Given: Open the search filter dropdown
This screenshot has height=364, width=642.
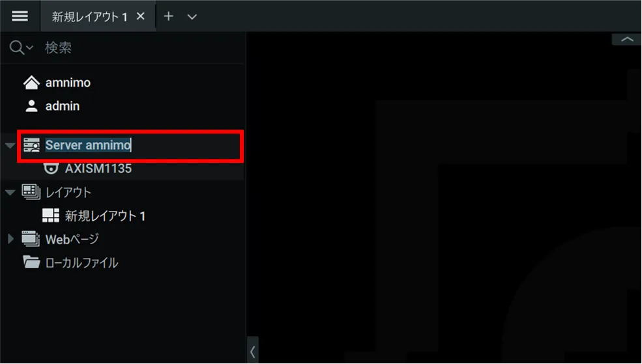Looking at the screenshot, I should click(21, 48).
